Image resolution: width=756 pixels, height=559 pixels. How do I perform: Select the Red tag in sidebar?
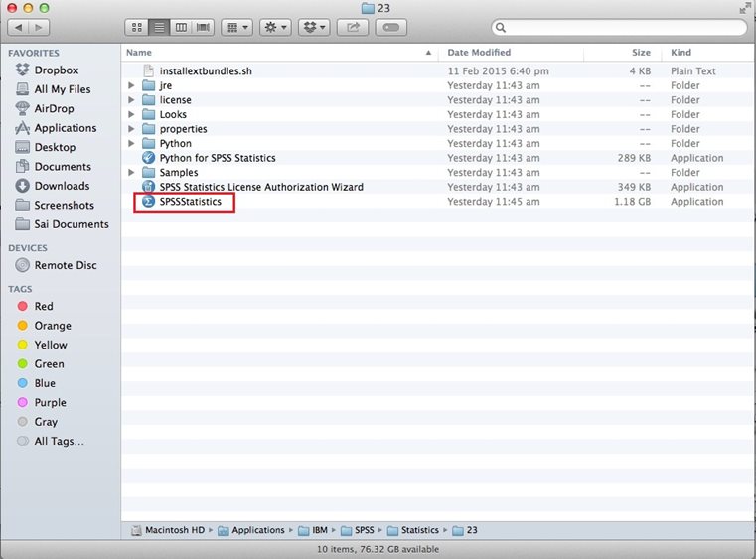[x=44, y=307]
